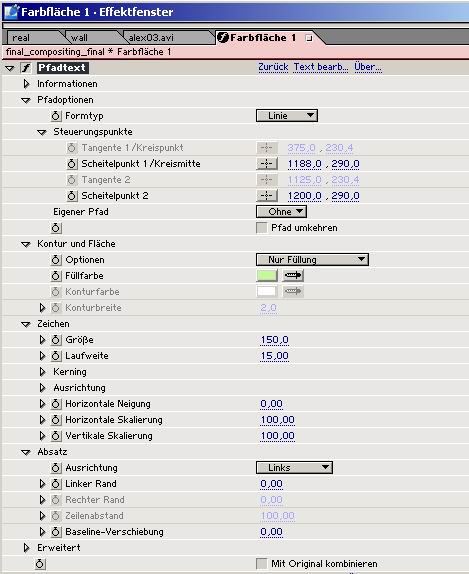Viewport: 469px width, 574px height.
Task: Click the stopwatch icon beside Laufweite
Action: (56, 356)
